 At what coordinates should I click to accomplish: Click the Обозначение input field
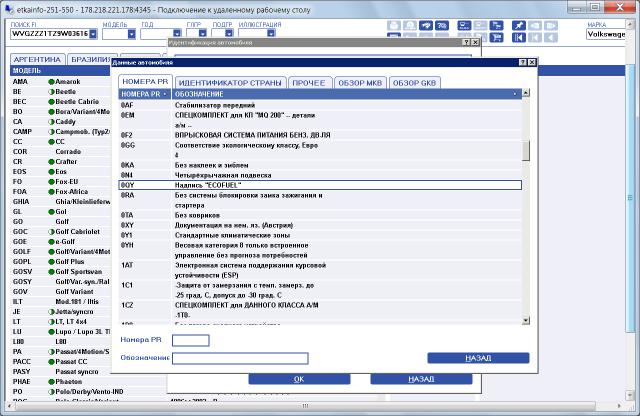(240, 358)
